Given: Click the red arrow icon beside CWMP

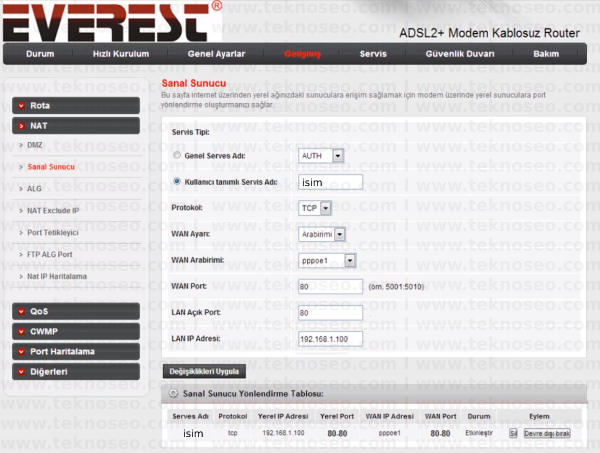Looking at the screenshot, I should click(21, 332).
